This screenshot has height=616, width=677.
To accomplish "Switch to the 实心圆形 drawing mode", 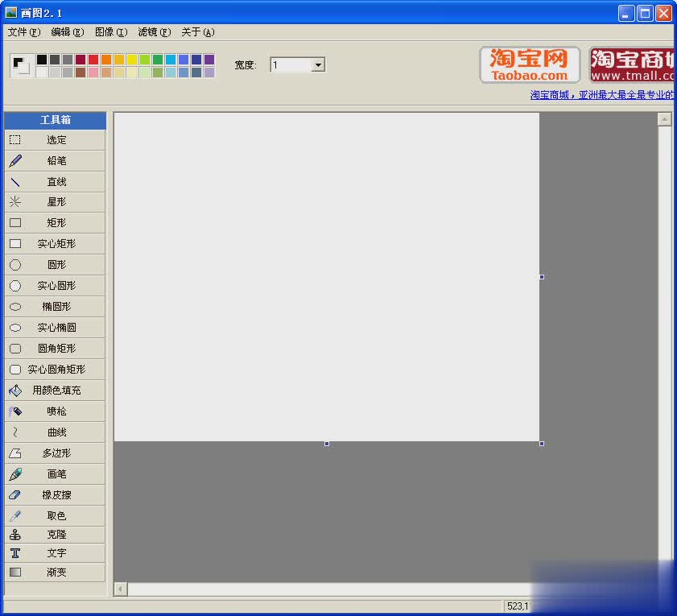I will click(x=55, y=285).
